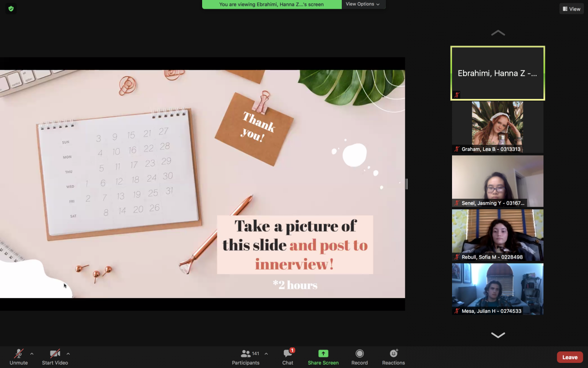Change layout with the View button
The image size is (588, 368).
[571, 9]
